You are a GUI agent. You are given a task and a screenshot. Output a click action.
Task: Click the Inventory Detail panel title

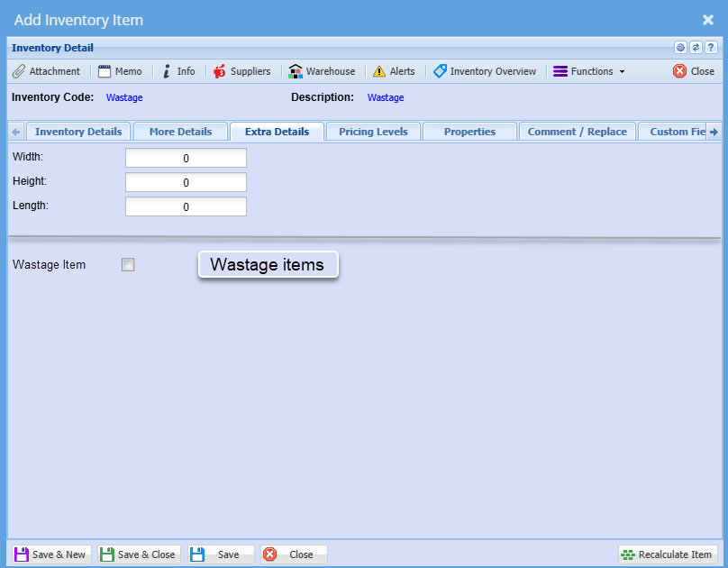[52, 48]
